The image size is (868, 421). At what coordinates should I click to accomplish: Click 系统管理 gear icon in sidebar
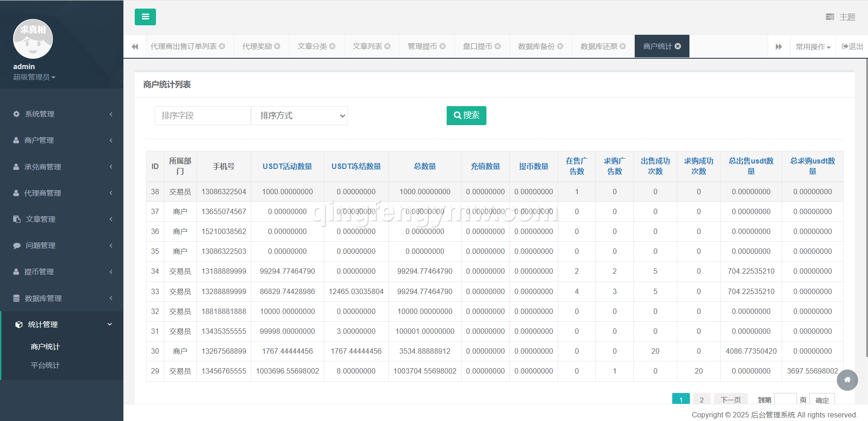16,114
